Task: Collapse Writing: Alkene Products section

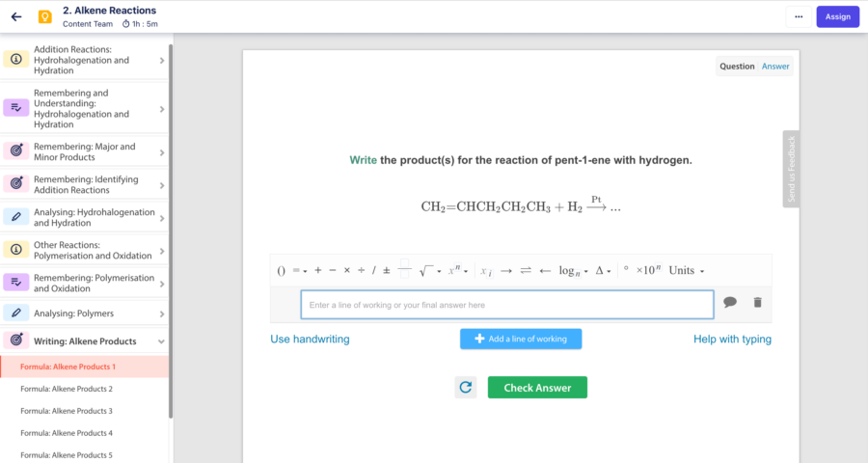Action: (x=161, y=341)
